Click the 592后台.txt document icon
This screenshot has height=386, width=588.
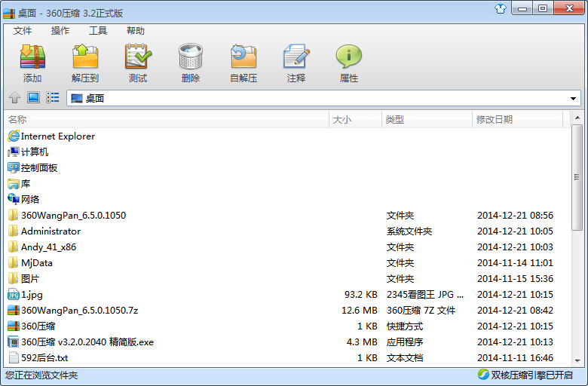(14, 357)
